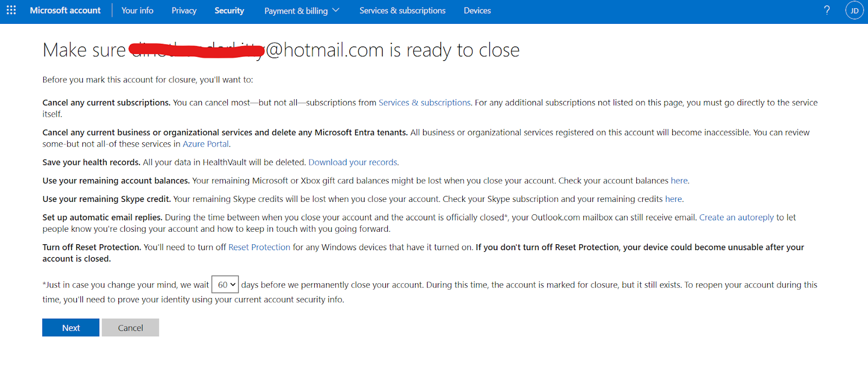868x375 pixels.
Task: Click Download your records link
Action: click(353, 162)
